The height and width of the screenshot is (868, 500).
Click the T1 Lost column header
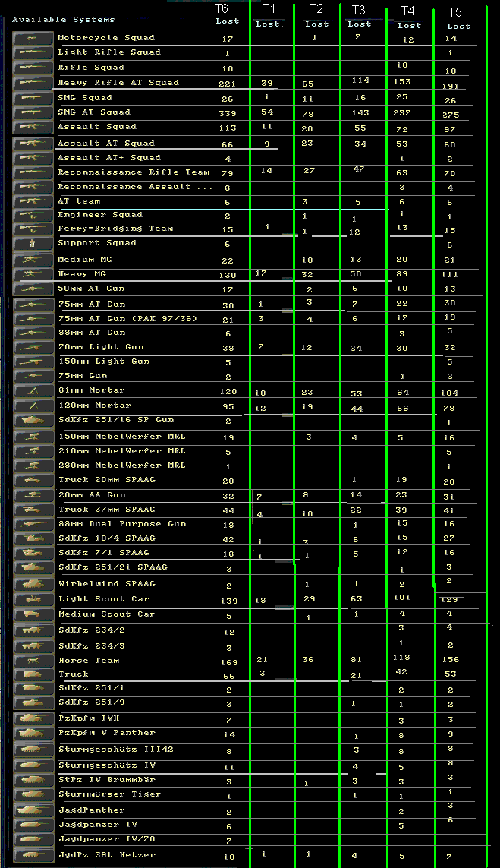269,15
